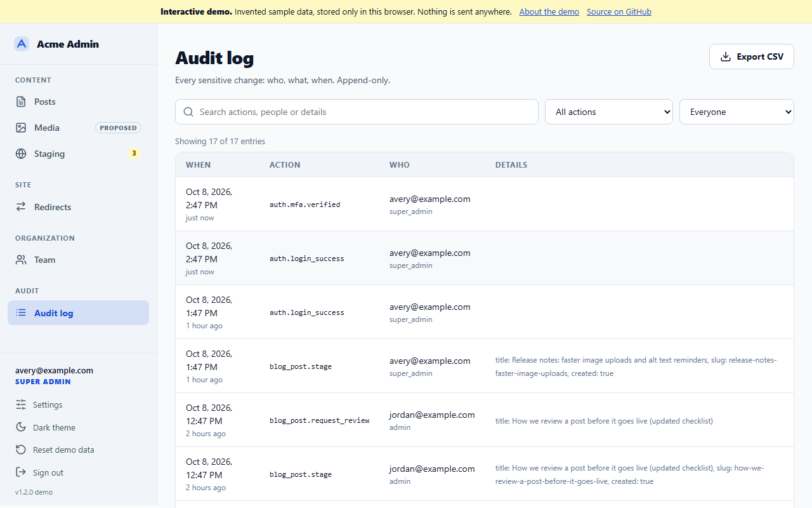Click the Team people icon
The image size is (812, 508).
(x=21, y=260)
